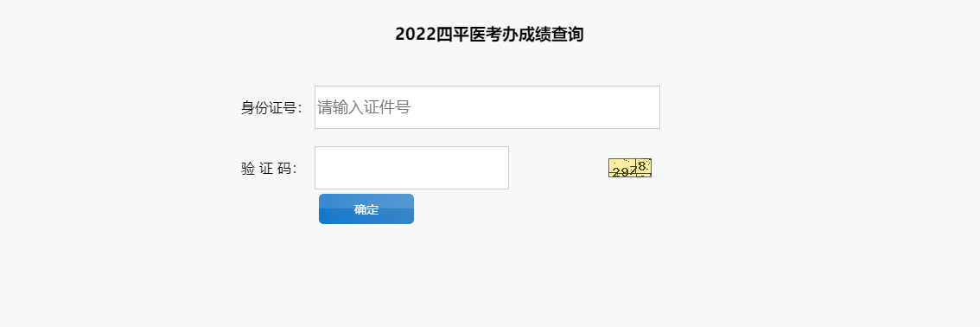Click the colon after 身份证号 label
The image size is (980, 327).
point(299,109)
